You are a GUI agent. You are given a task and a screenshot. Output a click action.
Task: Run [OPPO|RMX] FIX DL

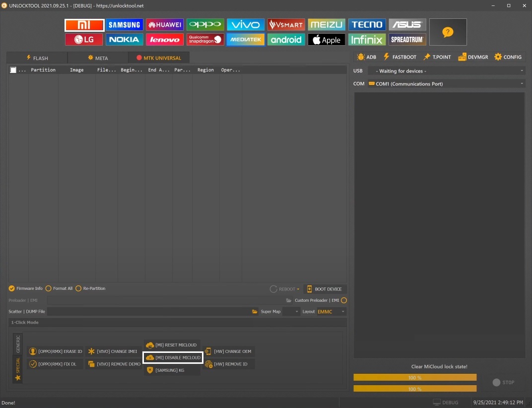click(x=56, y=364)
